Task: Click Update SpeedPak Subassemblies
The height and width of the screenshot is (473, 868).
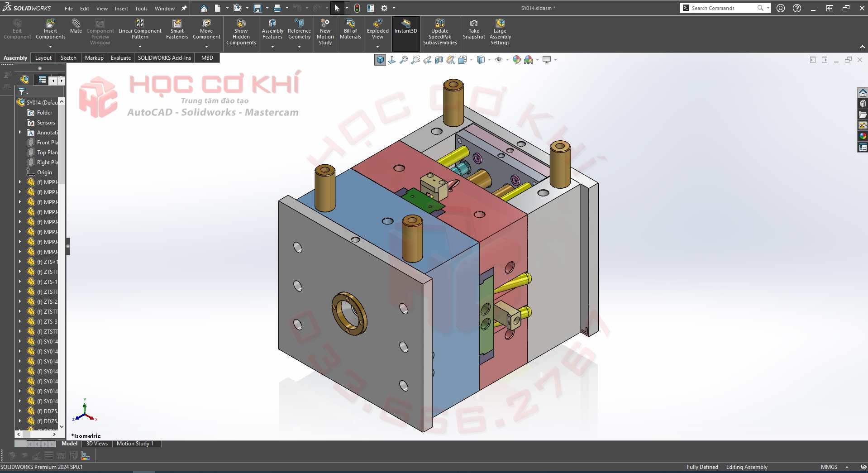Action: click(x=440, y=32)
